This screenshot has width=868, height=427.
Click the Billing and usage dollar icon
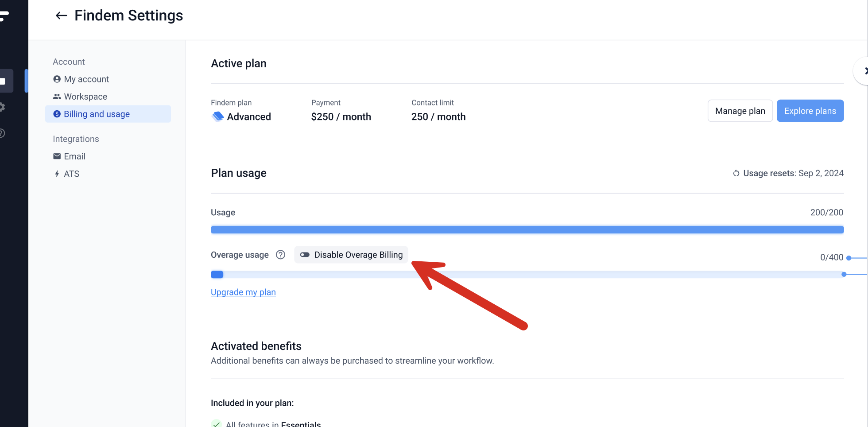[x=57, y=114]
